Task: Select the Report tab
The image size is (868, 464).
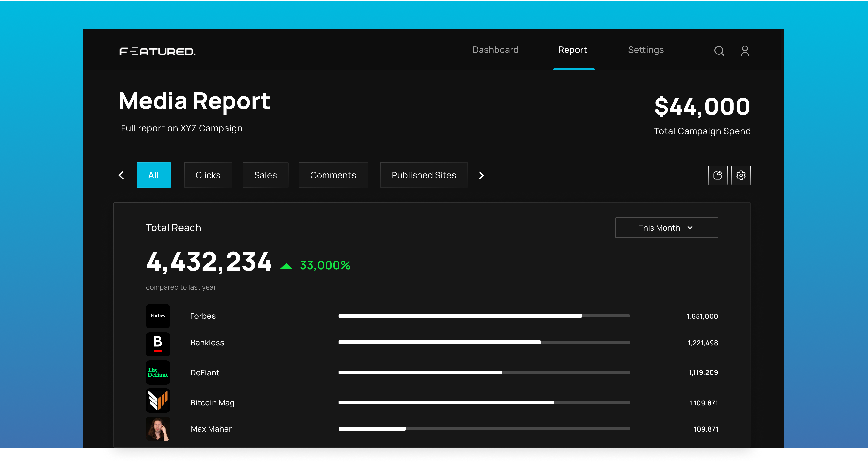Action: pyautogui.click(x=573, y=50)
